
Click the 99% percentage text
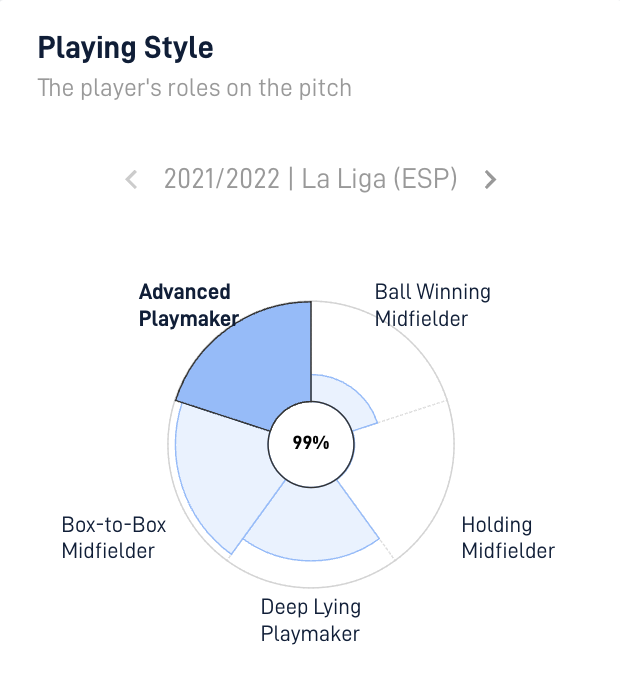[x=311, y=443]
